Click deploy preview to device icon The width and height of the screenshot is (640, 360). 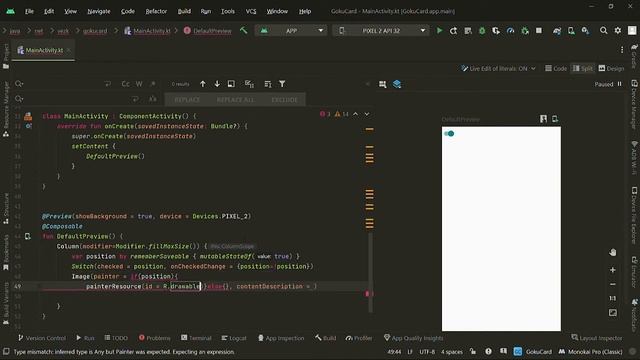555,119
